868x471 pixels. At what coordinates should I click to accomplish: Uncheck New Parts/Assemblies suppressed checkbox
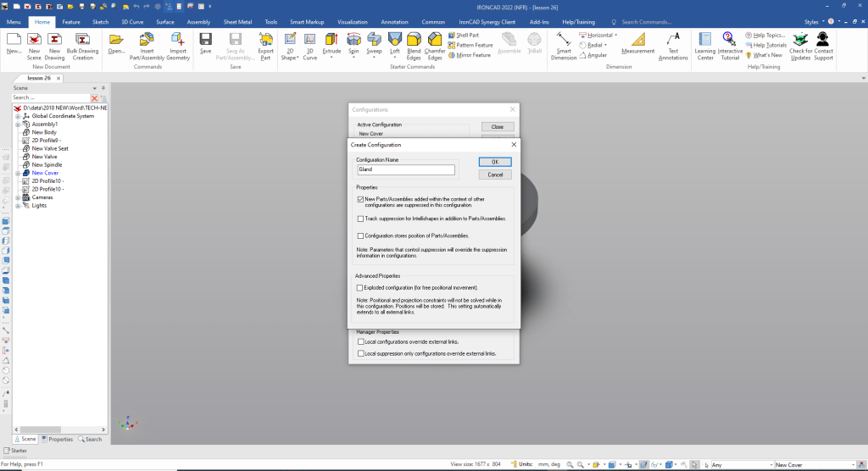[360, 199]
